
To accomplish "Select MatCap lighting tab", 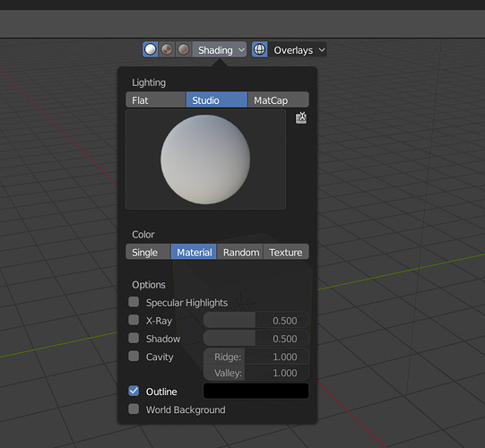I will click(x=278, y=99).
